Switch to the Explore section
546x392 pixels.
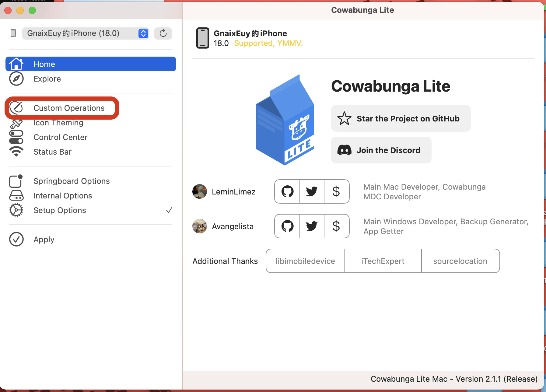47,79
